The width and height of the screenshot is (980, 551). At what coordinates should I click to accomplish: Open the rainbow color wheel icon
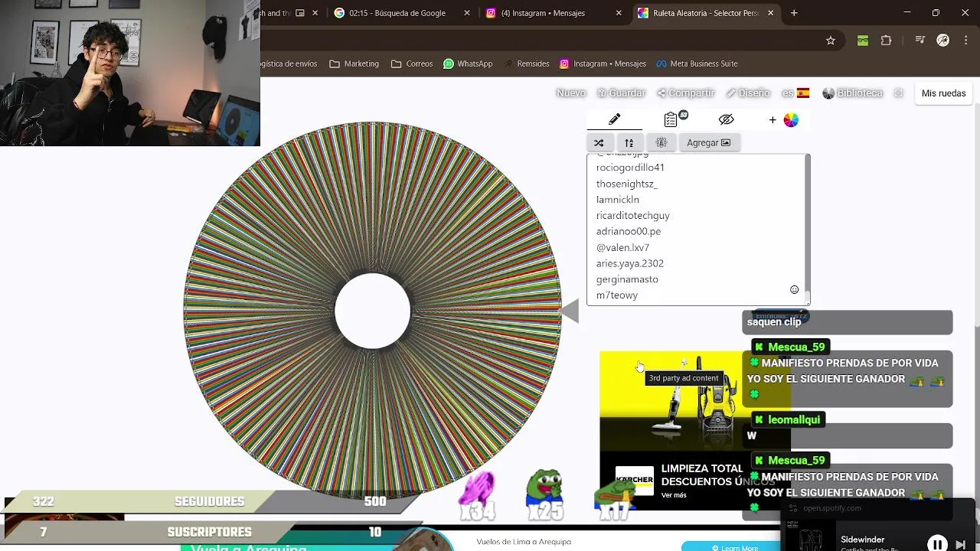[x=791, y=120]
